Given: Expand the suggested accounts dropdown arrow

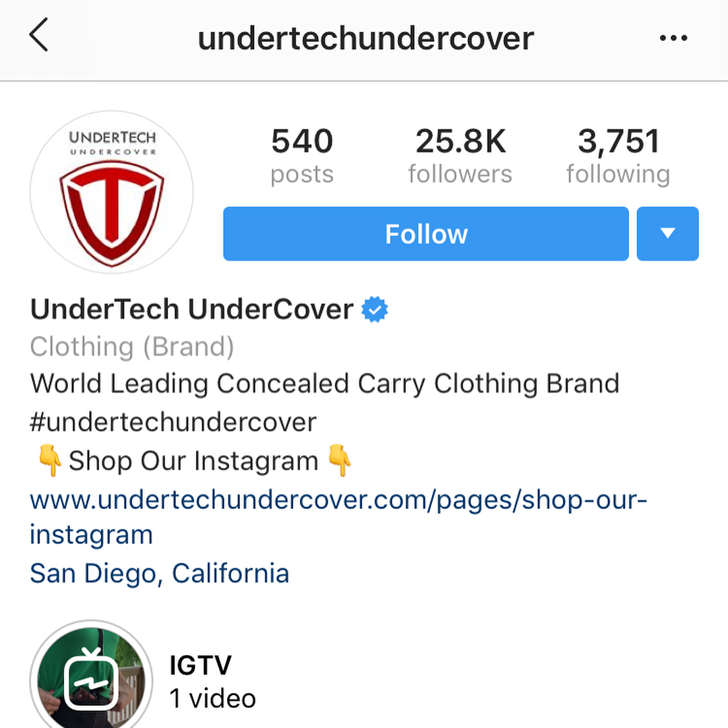Looking at the screenshot, I should pos(667,233).
